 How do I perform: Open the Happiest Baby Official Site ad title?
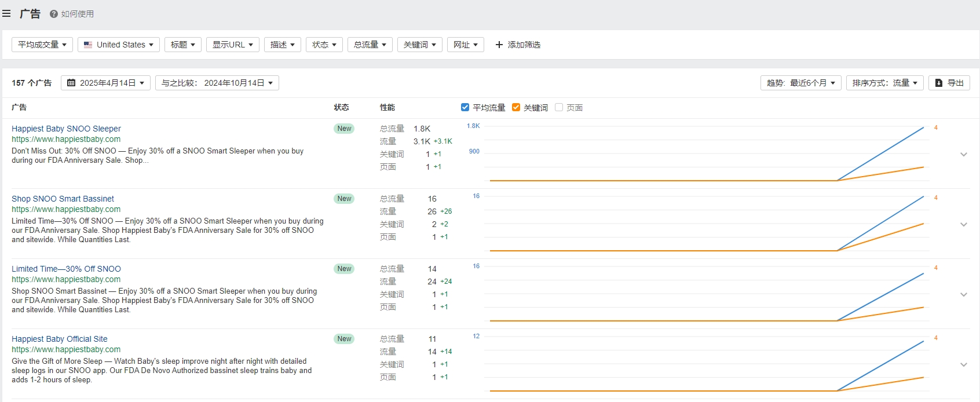click(59, 339)
